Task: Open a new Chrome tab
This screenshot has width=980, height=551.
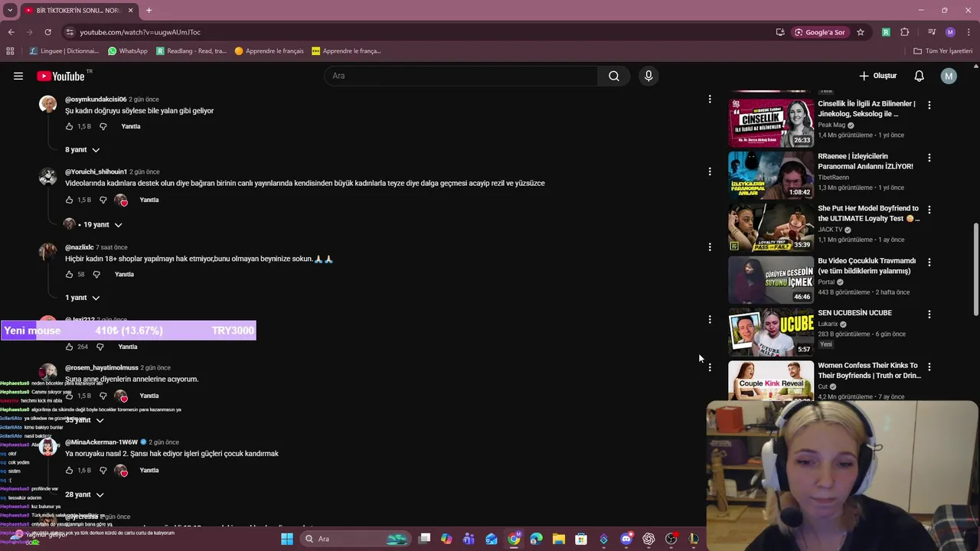Action: (x=149, y=11)
